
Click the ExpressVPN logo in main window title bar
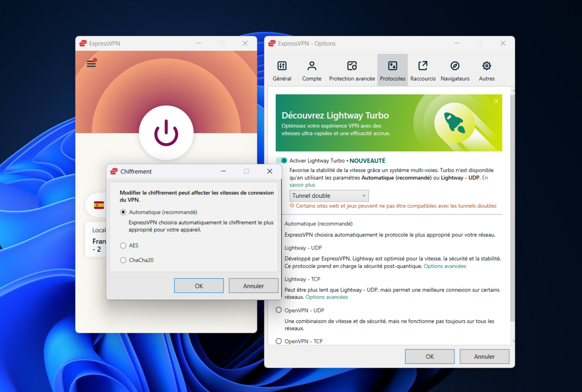83,43
